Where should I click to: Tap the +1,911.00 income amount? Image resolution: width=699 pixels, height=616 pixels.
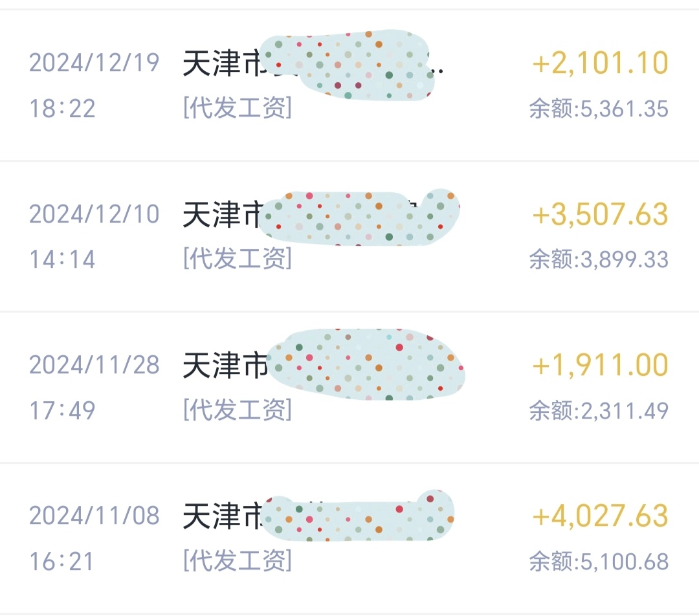(x=601, y=365)
